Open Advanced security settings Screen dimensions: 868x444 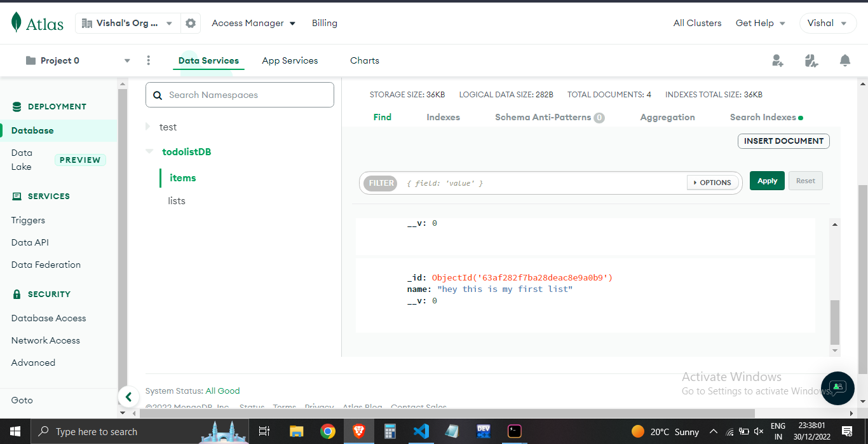coord(33,363)
